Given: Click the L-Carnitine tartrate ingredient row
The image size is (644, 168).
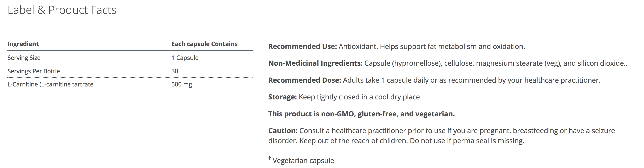Looking at the screenshot, I should (x=50, y=84).
